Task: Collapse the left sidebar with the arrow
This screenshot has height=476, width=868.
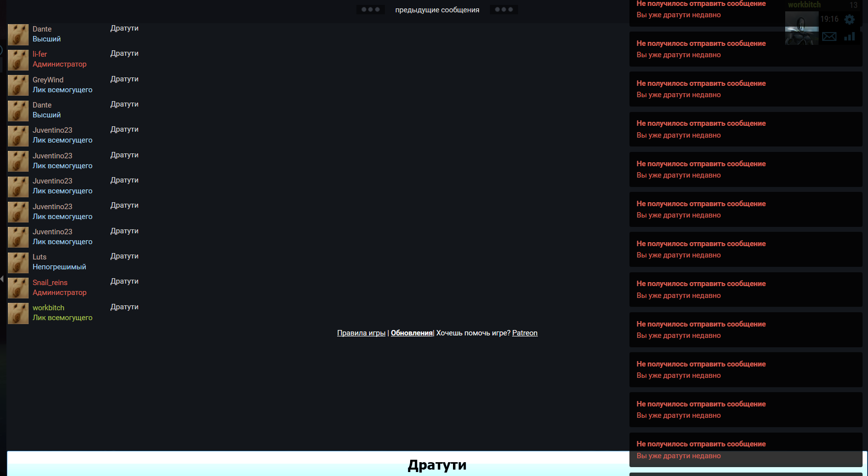Action: 2,279
